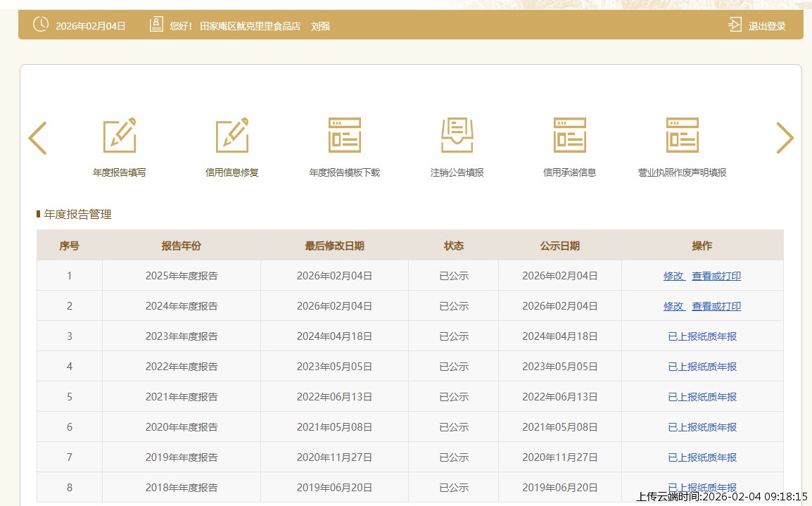This screenshot has width=812, height=506.
Task: Click the 报告年份 column header
Action: point(181,246)
